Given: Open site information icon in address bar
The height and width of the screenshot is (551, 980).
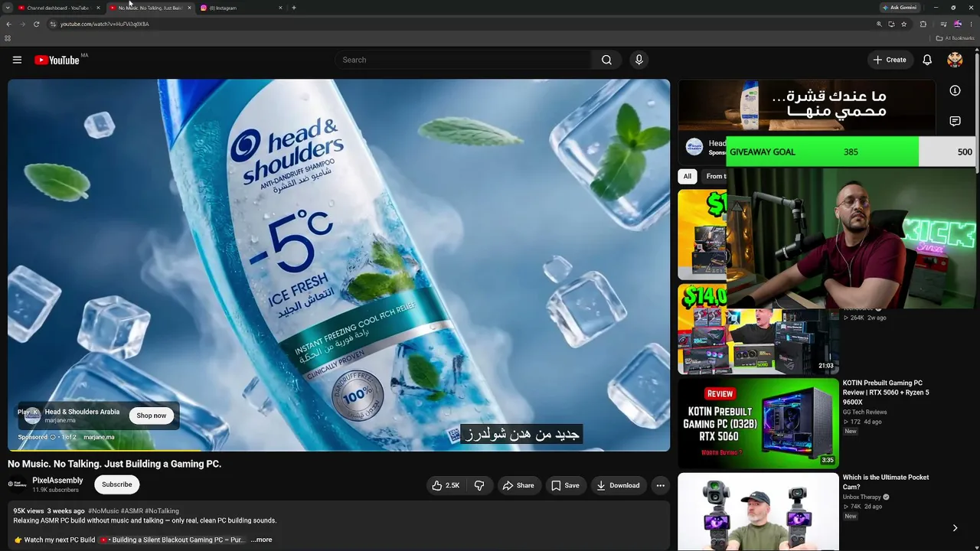Looking at the screenshot, I should tap(53, 24).
